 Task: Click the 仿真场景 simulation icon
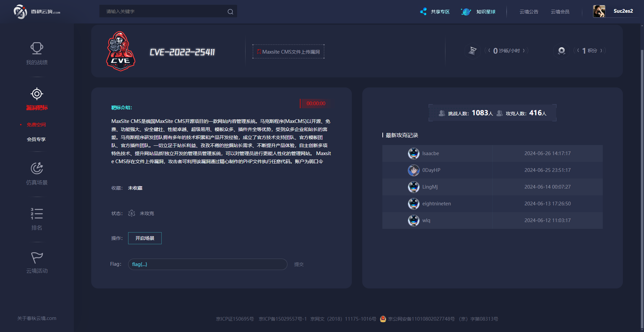37,169
